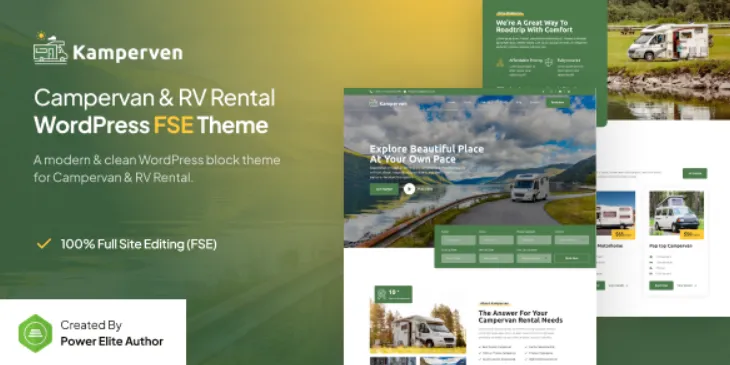Click the Kamperven campervan logo icon
The image size is (730, 365).
click(x=50, y=47)
